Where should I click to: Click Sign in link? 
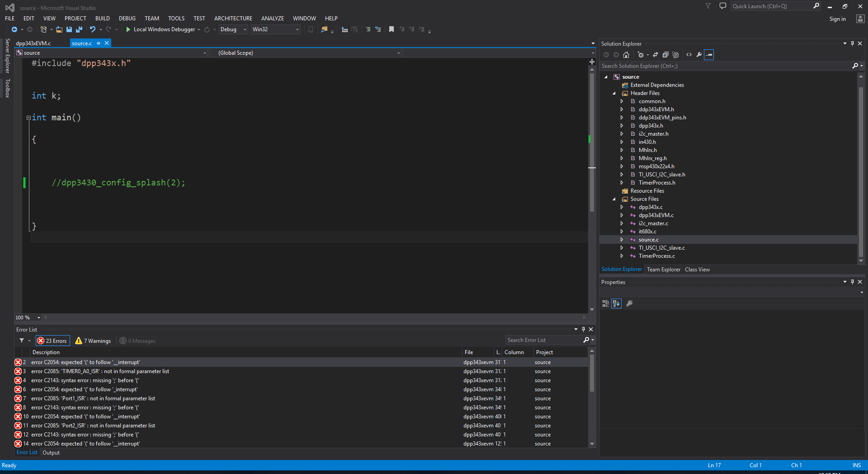click(837, 19)
